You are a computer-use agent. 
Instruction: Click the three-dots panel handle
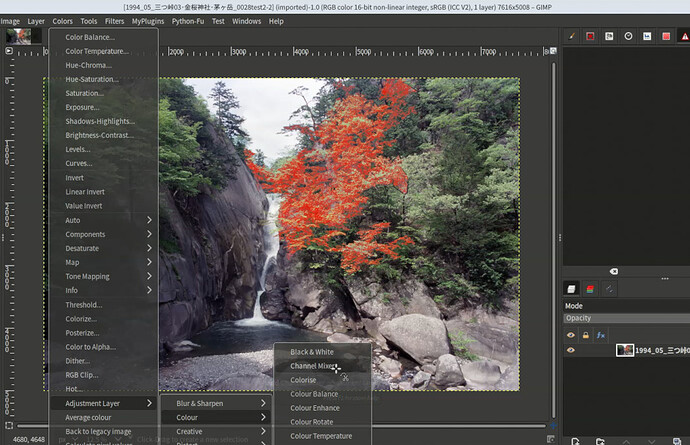pyautogui.click(x=665, y=278)
